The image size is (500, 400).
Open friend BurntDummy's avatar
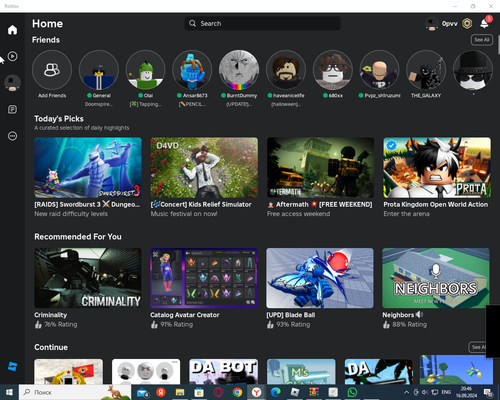pos(239,70)
